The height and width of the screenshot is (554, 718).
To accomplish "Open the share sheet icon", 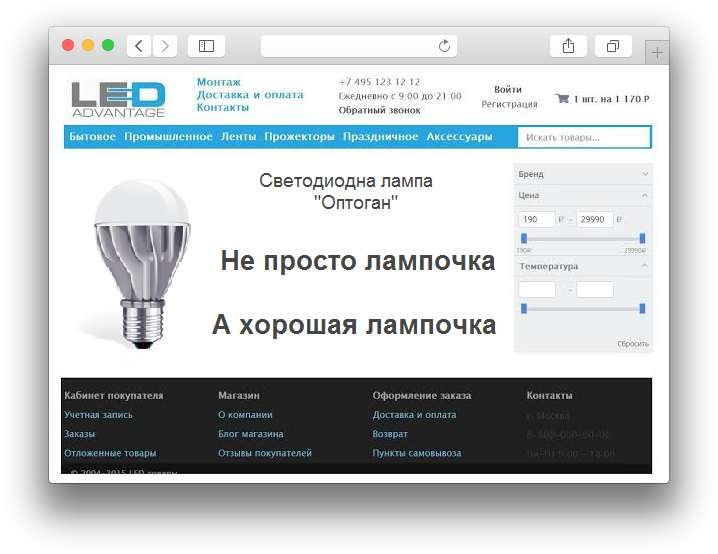I will 568,46.
